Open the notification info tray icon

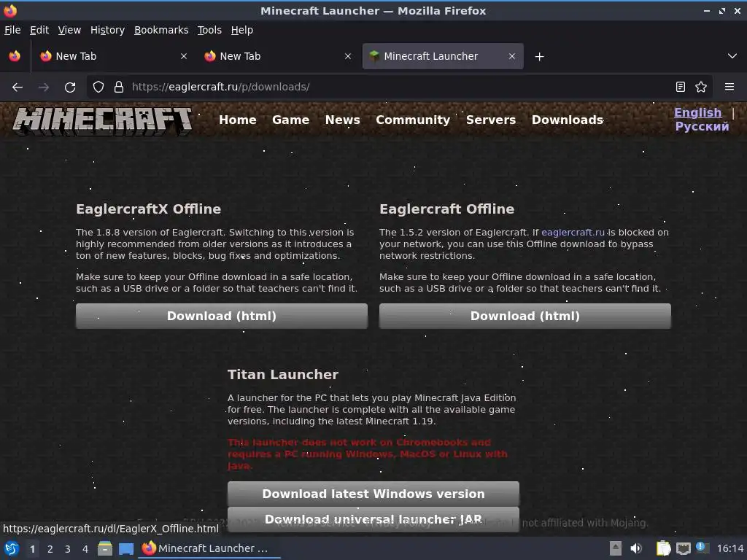[x=701, y=547]
